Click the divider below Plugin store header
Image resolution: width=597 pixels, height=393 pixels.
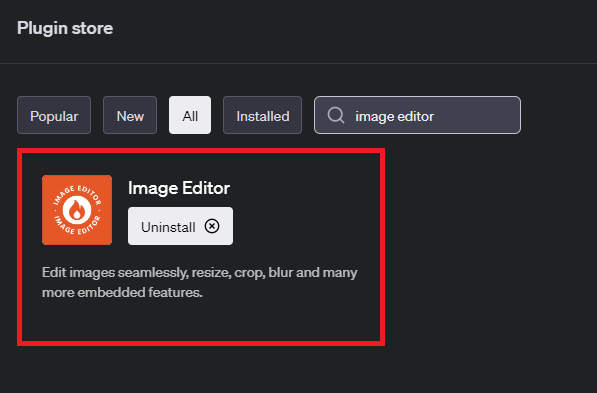[298, 63]
